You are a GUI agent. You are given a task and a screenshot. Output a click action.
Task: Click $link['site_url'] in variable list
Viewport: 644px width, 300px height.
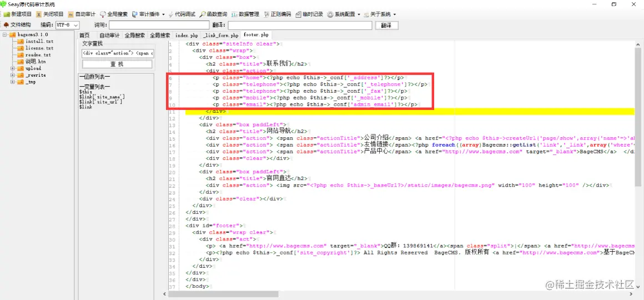click(x=100, y=102)
